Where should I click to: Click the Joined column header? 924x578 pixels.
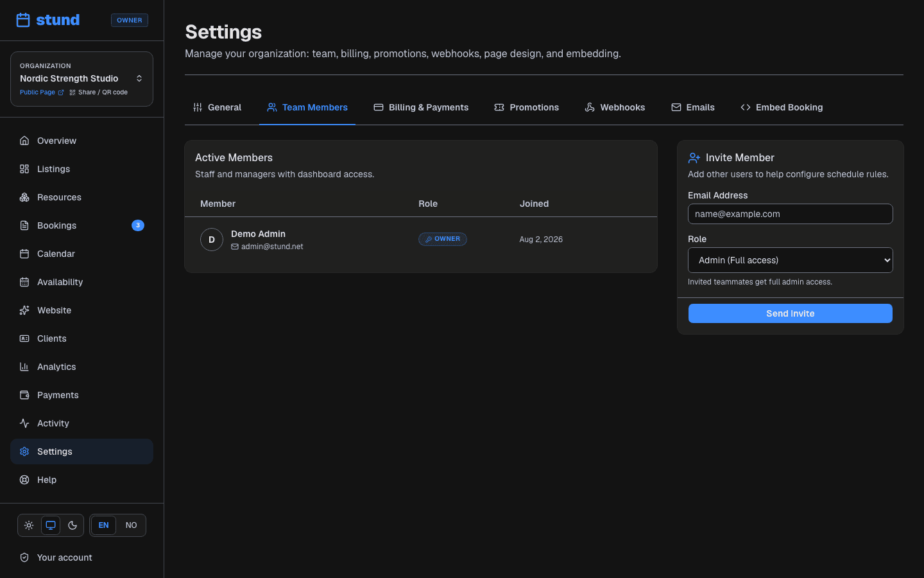[534, 204]
